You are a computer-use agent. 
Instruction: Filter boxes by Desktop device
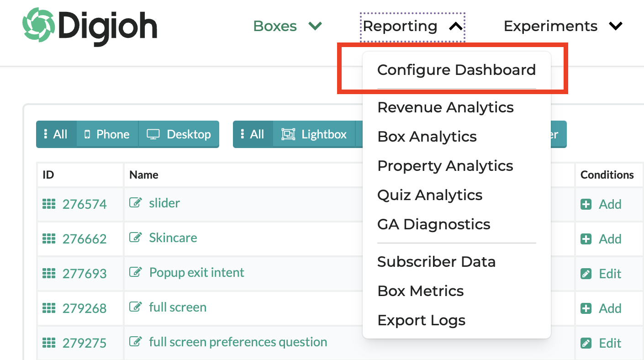coord(179,134)
